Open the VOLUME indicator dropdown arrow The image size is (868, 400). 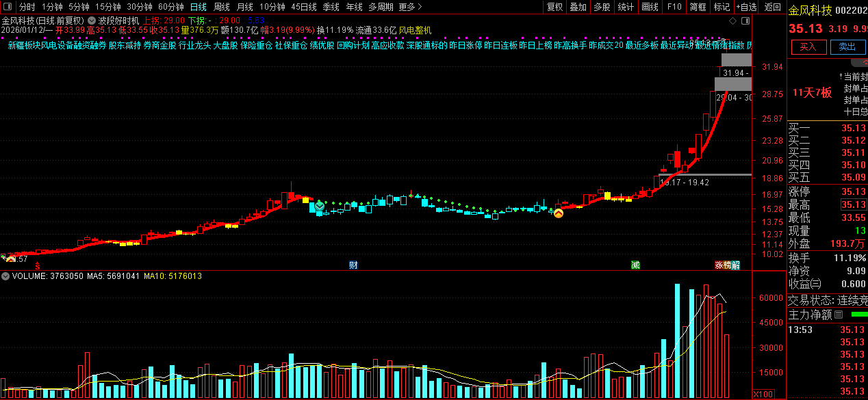pyautogui.click(x=5, y=276)
